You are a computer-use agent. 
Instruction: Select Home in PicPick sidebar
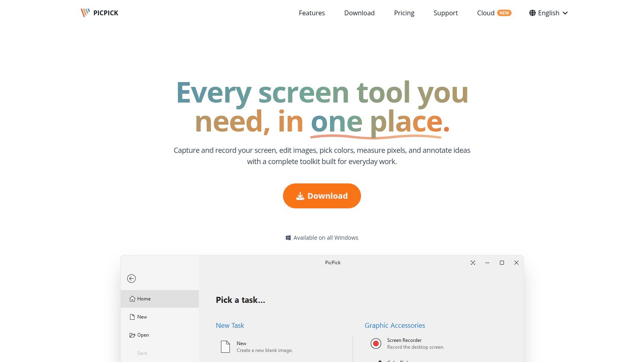click(x=160, y=299)
